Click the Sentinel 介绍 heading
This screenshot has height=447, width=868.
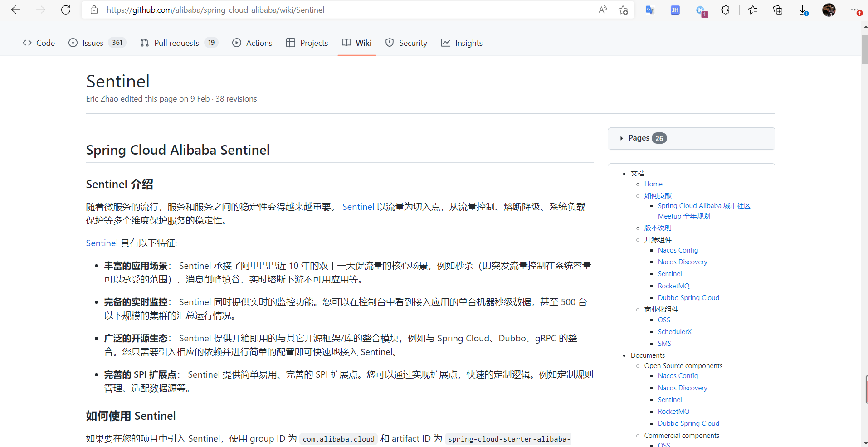tap(120, 185)
